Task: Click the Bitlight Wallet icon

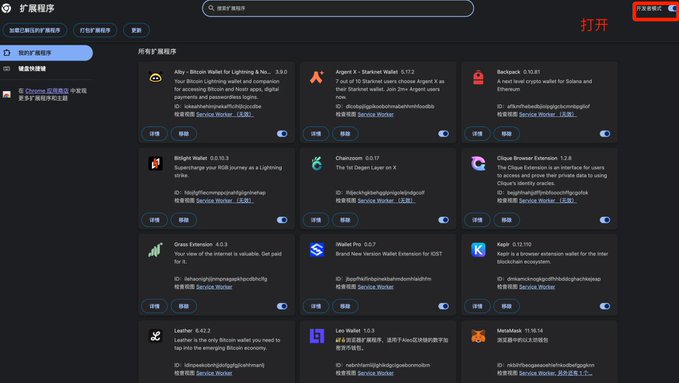Action: (x=155, y=163)
